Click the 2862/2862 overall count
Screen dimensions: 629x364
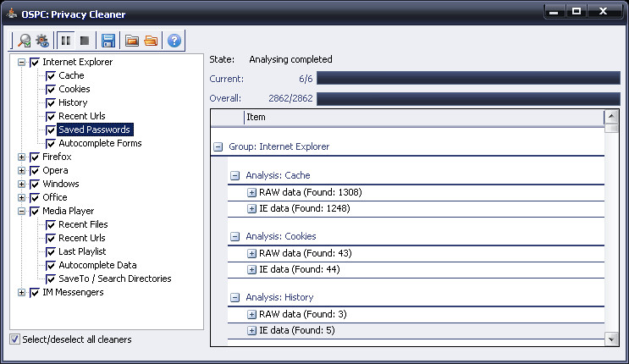290,98
